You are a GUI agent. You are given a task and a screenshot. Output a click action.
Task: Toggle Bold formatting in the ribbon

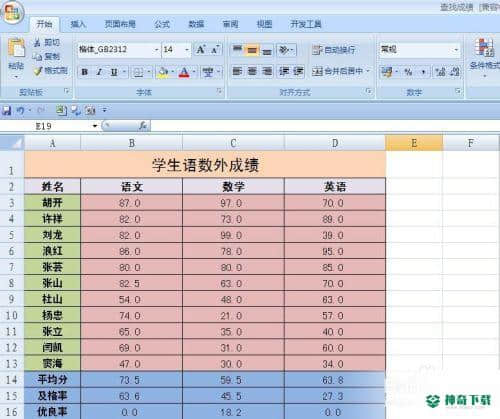(x=85, y=72)
